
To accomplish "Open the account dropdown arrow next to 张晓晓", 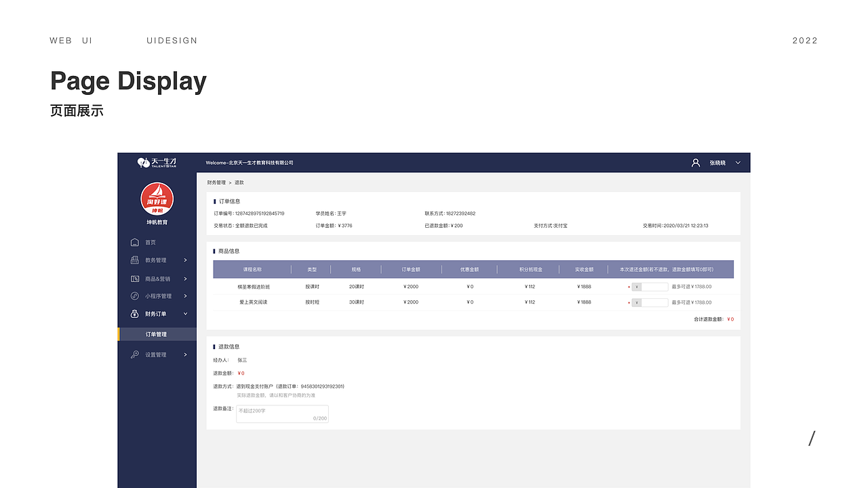I will click(x=738, y=163).
